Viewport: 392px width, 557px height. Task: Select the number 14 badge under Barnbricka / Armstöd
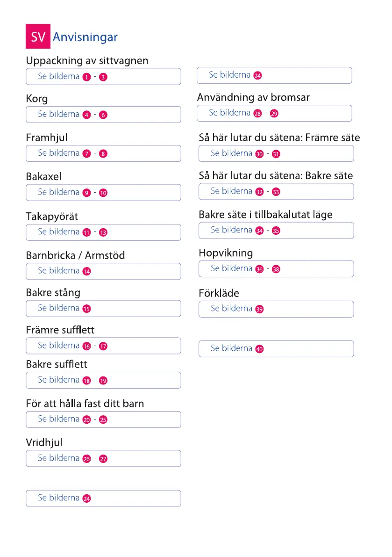point(86,271)
